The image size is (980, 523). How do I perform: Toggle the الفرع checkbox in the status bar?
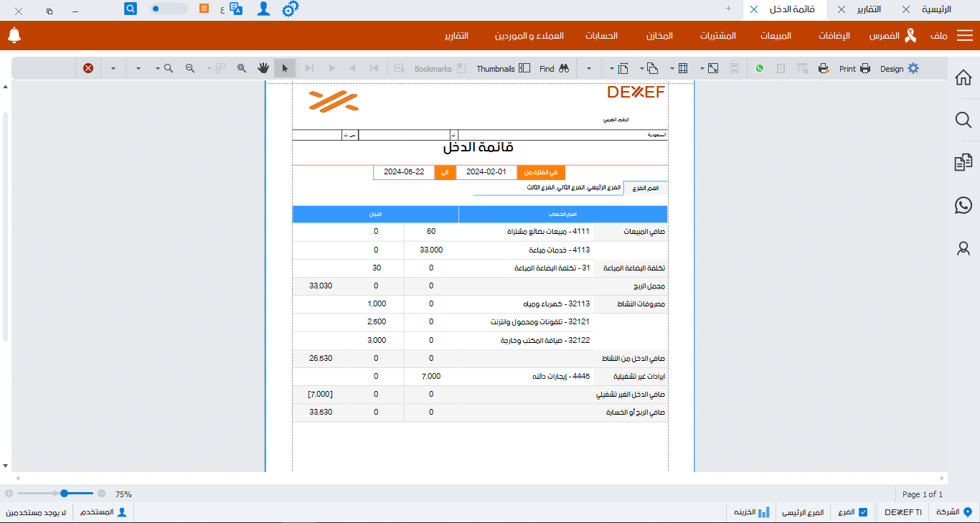point(864,512)
